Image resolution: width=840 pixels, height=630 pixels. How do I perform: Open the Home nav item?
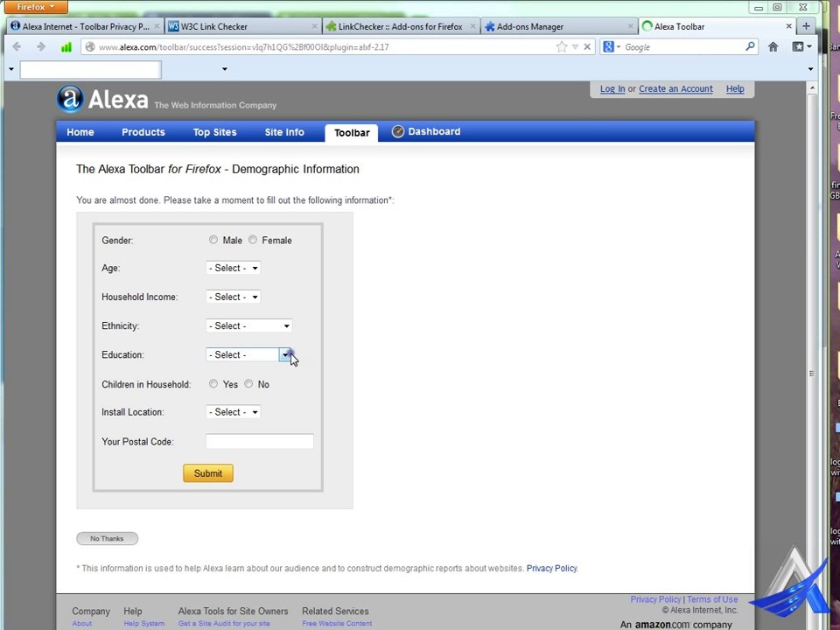tap(80, 132)
